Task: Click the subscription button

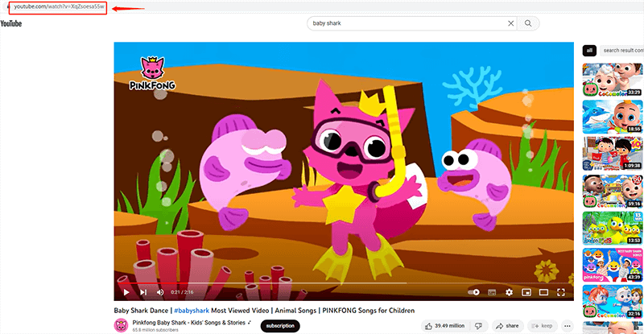Action: coord(280,326)
